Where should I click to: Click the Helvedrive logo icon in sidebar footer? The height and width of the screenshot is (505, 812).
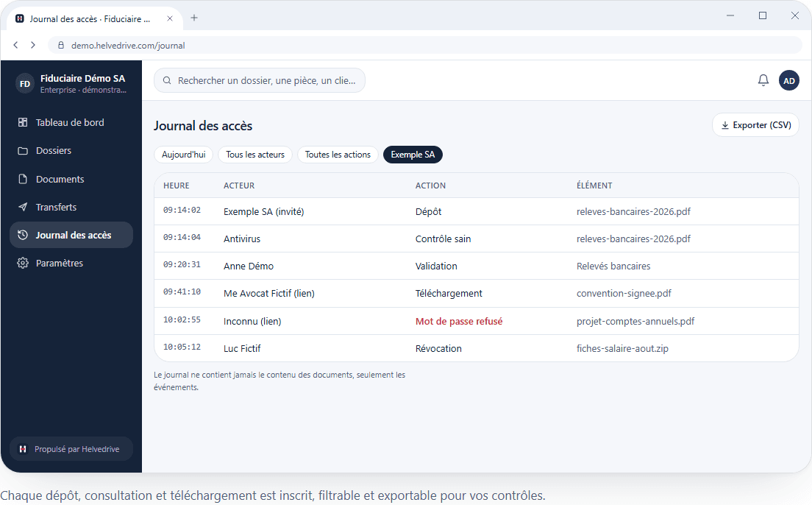[x=22, y=449]
